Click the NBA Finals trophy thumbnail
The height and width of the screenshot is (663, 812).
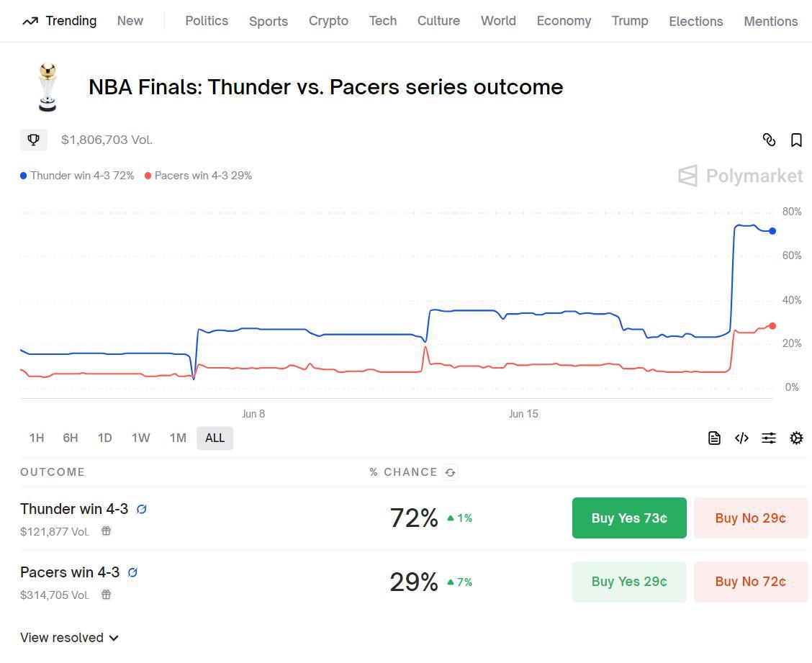click(x=48, y=87)
